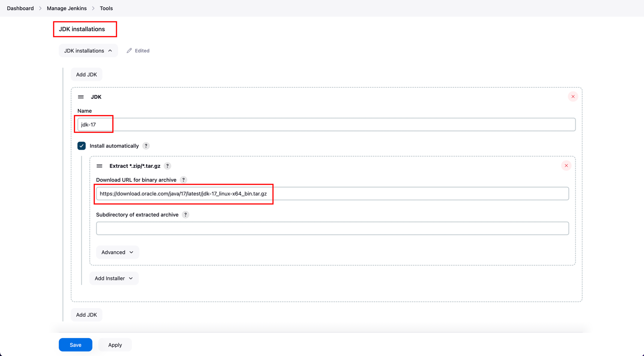The image size is (644, 356).
Task: Click the Save button
Action: 75,345
